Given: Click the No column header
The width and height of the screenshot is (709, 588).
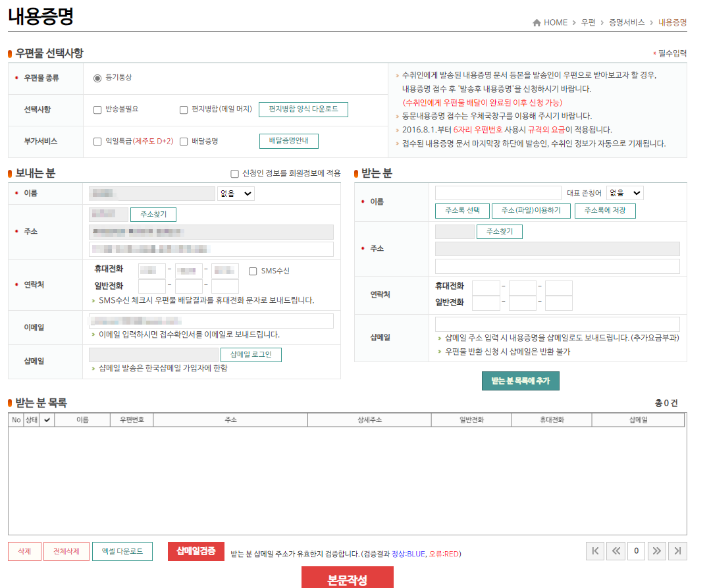Looking at the screenshot, I should click(16, 419).
